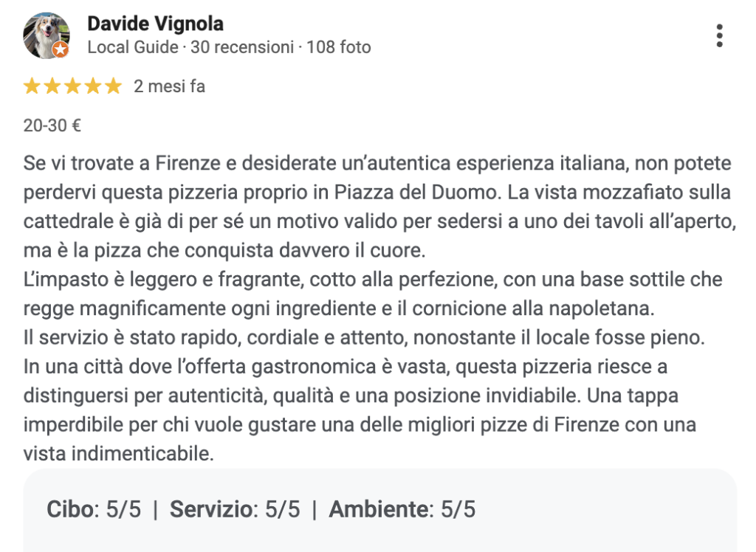Image resolution: width=756 pixels, height=552 pixels.
Task: Open the three-dot review options menu
Action: [720, 35]
